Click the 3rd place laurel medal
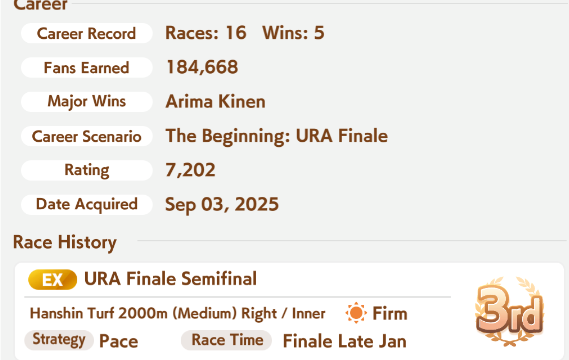569x360 pixels. tap(509, 311)
